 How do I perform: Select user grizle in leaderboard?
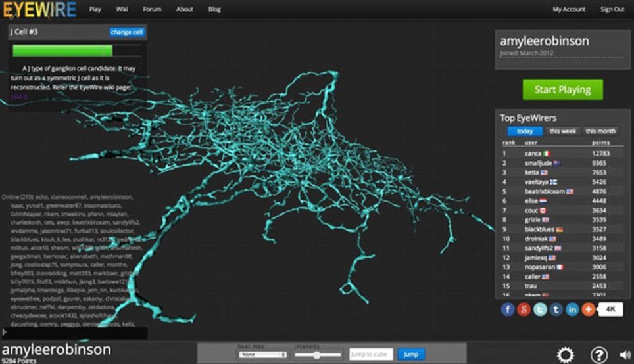point(533,219)
